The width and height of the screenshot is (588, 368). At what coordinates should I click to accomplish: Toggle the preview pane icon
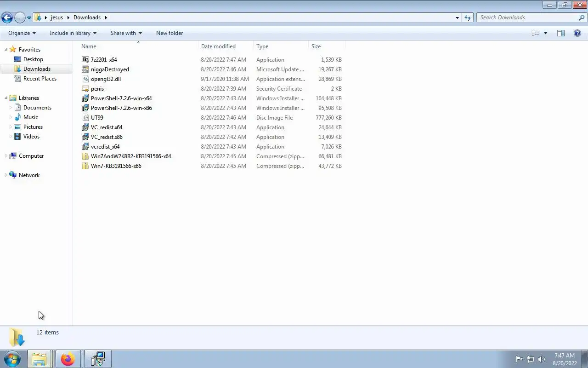click(x=561, y=33)
